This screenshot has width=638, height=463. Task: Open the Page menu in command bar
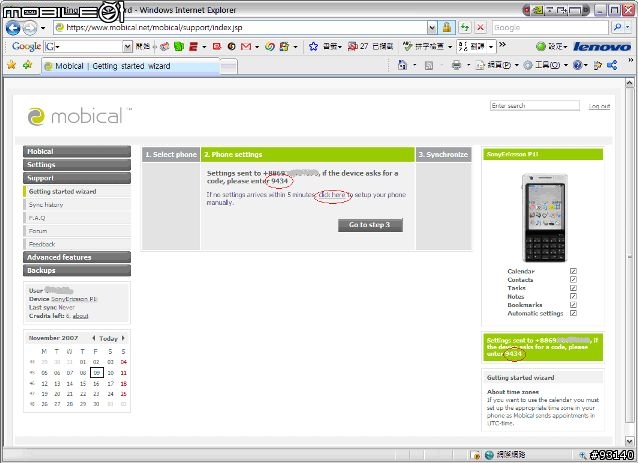(498, 65)
